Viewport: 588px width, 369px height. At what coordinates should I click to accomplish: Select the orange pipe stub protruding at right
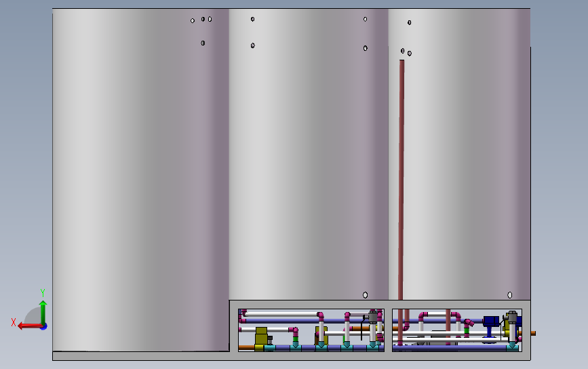coord(533,333)
